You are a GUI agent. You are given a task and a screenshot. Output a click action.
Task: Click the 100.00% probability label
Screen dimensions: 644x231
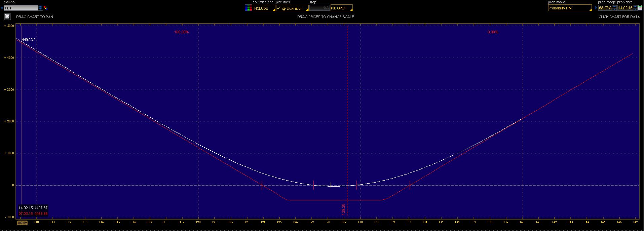pos(181,32)
